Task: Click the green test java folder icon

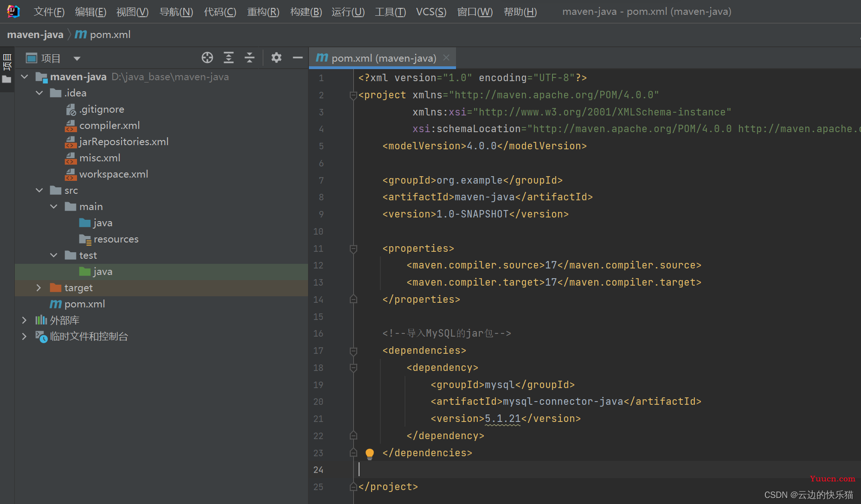Action: click(x=85, y=271)
